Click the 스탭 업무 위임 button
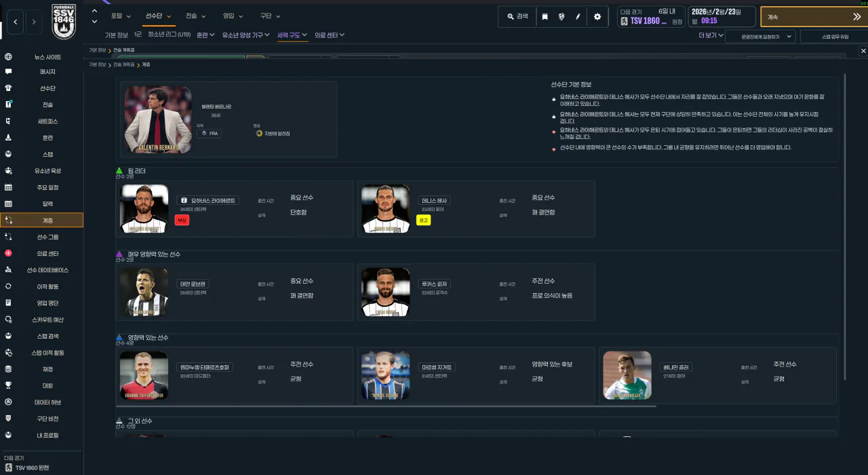The image size is (868, 475). (835, 36)
